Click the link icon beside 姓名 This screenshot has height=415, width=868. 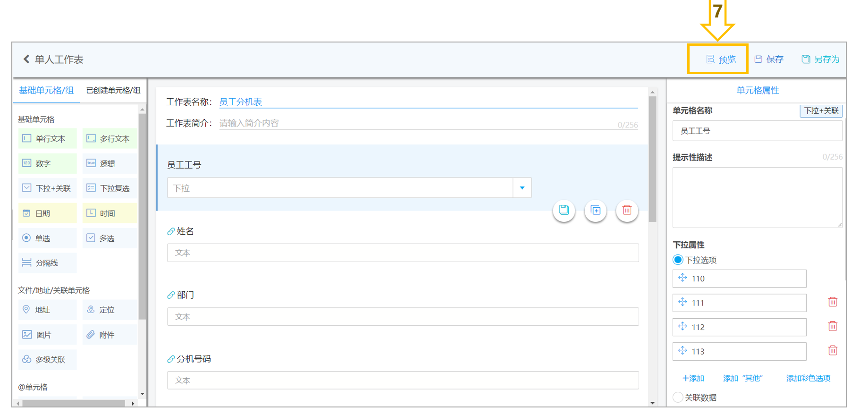point(171,231)
